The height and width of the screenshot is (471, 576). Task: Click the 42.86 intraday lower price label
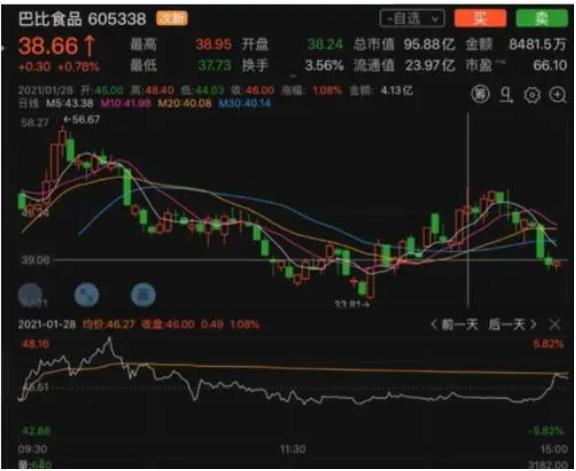click(x=36, y=431)
